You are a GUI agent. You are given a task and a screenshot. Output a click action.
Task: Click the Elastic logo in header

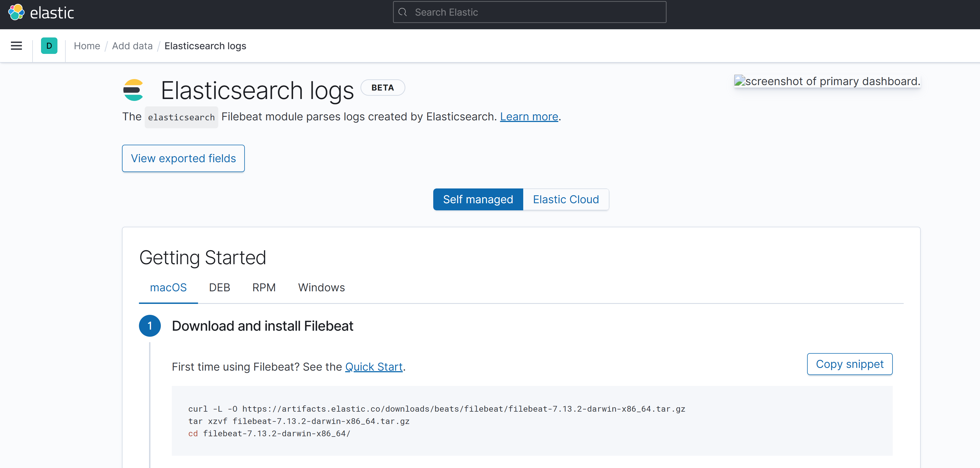coord(41,13)
